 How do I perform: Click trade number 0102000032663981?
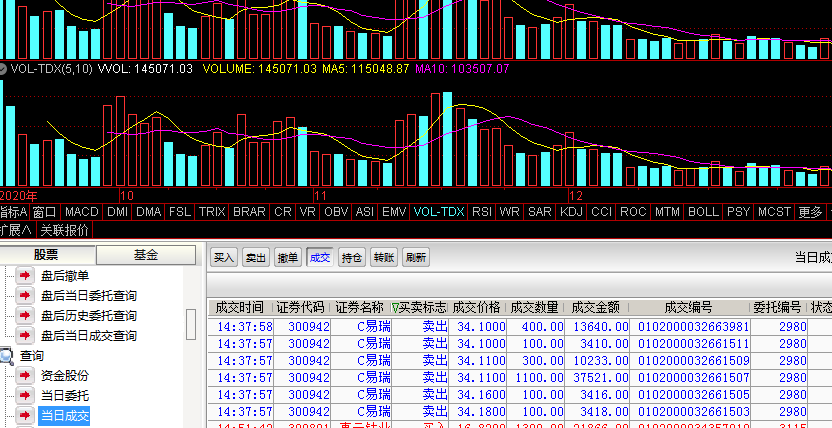click(694, 327)
